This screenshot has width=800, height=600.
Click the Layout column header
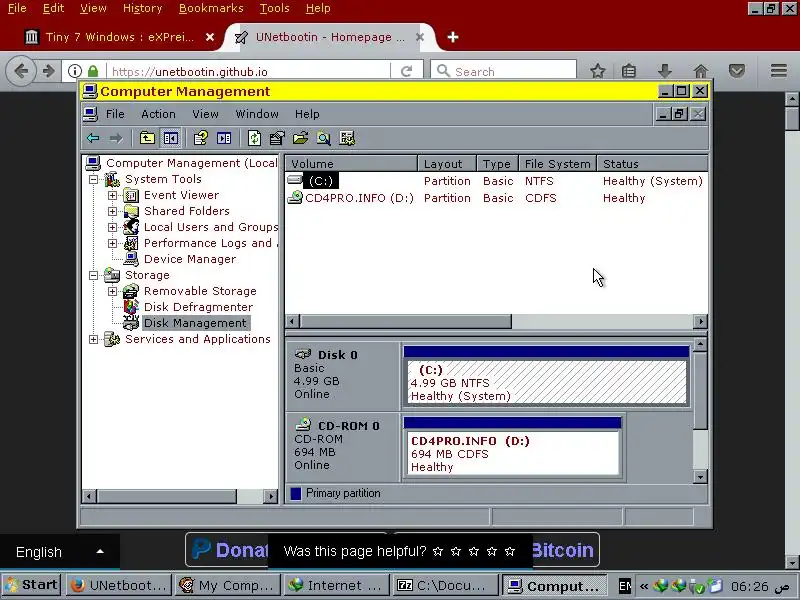point(447,164)
